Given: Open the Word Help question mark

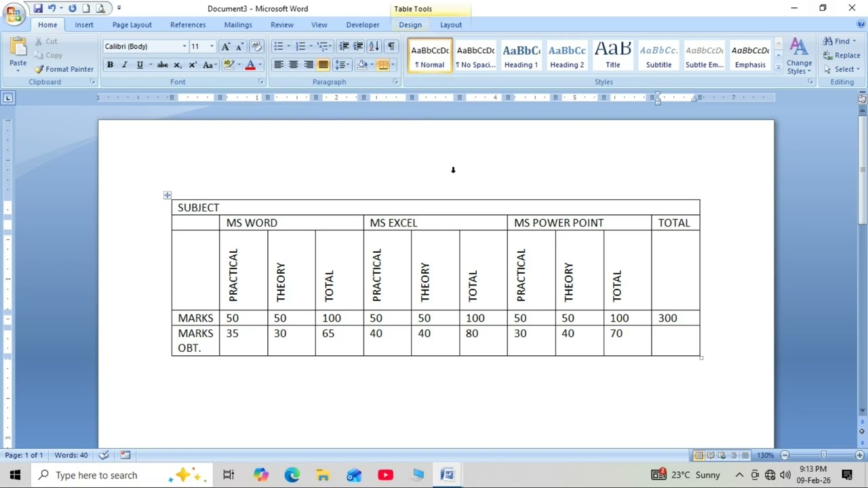Looking at the screenshot, I should [861, 24].
